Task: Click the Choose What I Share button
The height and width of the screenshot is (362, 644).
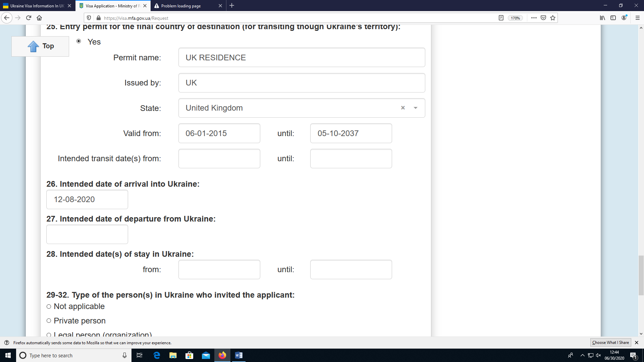Action: coord(610,343)
